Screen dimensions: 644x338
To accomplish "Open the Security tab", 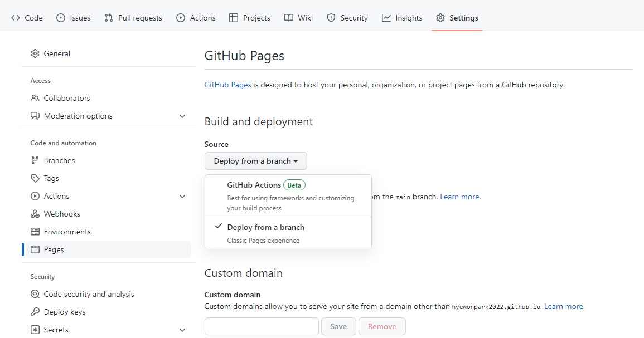I will pyautogui.click(x=347, y=18).
